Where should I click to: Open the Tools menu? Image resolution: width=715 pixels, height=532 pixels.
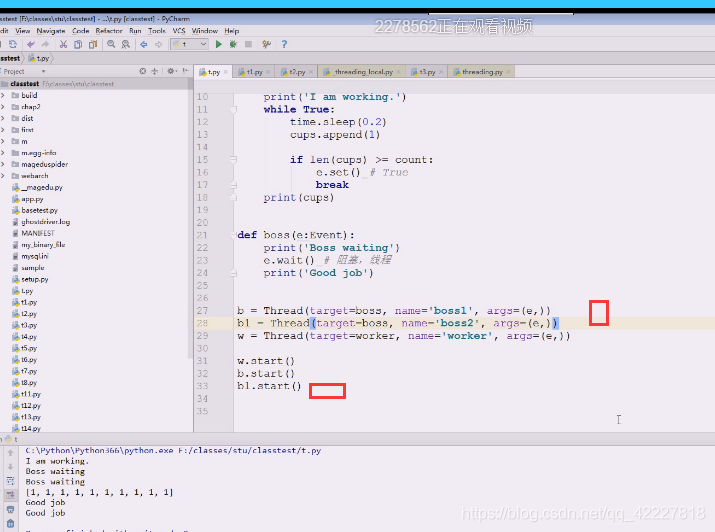tap(157, 31)
